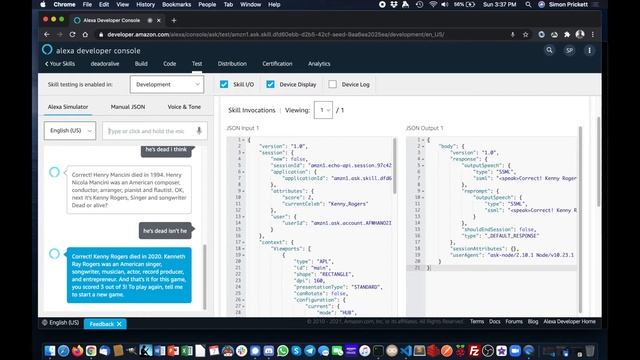Collapse context object at input line 17
This screenshot has height=360, width=640.
[x=244, y=242]
